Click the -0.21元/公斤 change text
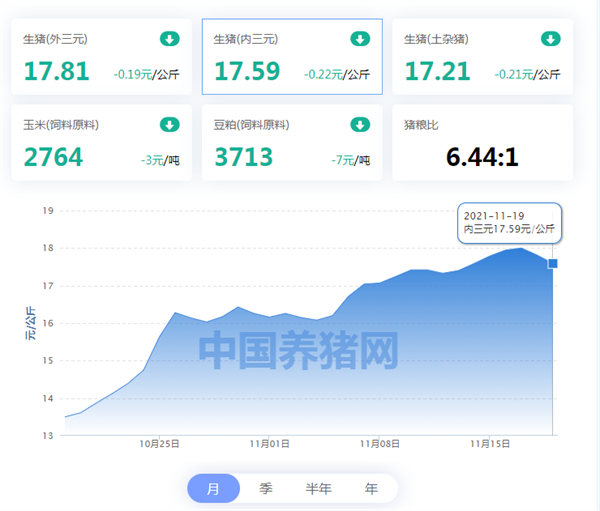 527,74
